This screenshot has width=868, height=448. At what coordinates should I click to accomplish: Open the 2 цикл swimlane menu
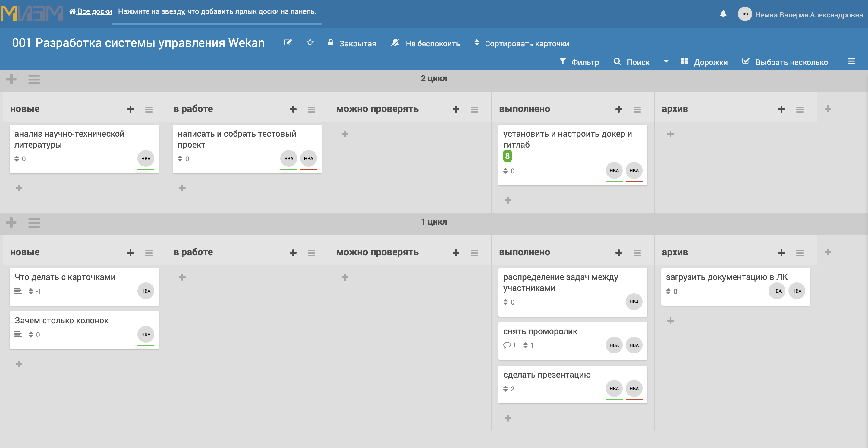tap(34, 79)
